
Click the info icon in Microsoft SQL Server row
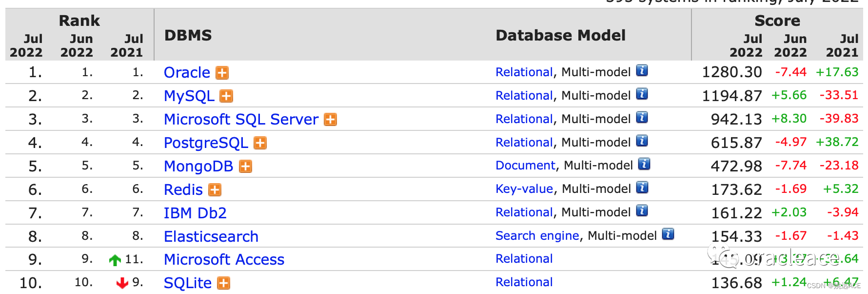point(642,118)
